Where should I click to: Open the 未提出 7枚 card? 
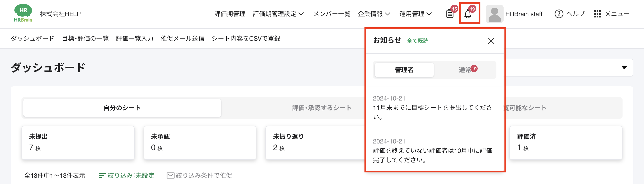[78, 143]
